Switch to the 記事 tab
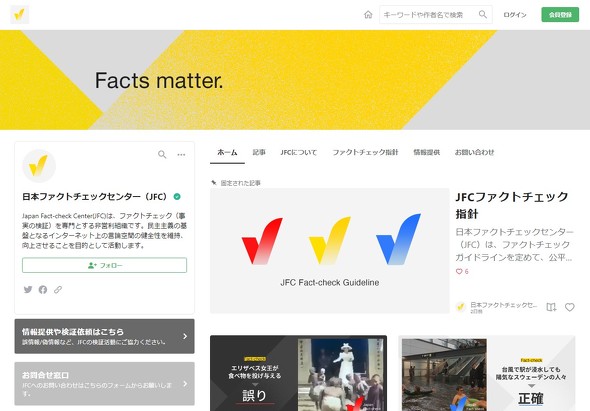This screenshot has width=590, height=411. 259,152
